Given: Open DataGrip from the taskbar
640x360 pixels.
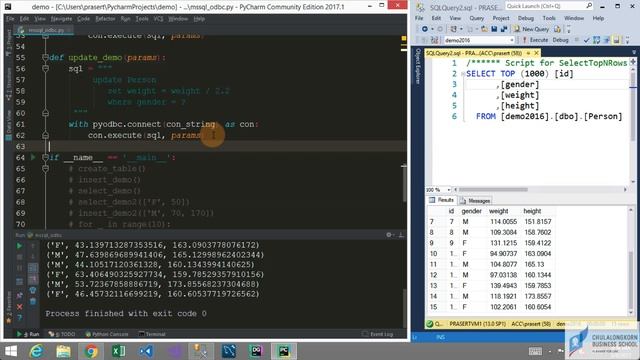Looking at the screenshot, I should tap(256, 351).
